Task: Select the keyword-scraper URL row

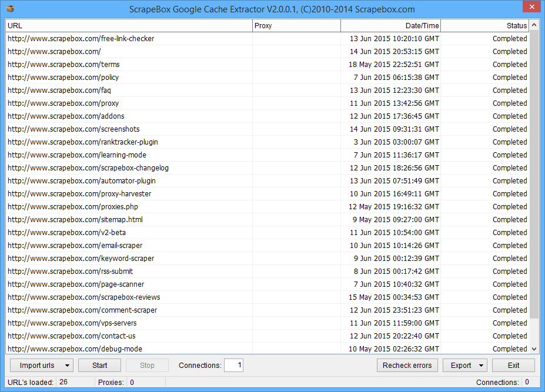Action: point(81,259)
